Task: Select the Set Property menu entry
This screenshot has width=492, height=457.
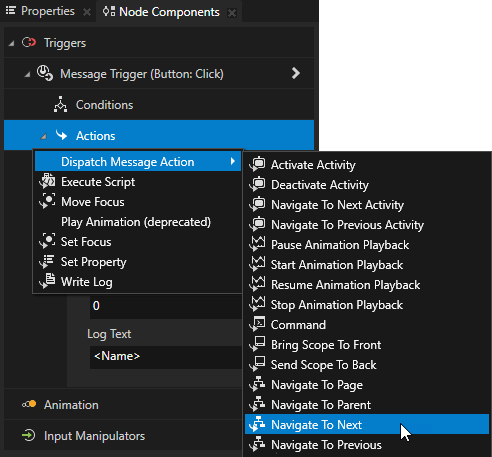Action: tap(138, 262)
